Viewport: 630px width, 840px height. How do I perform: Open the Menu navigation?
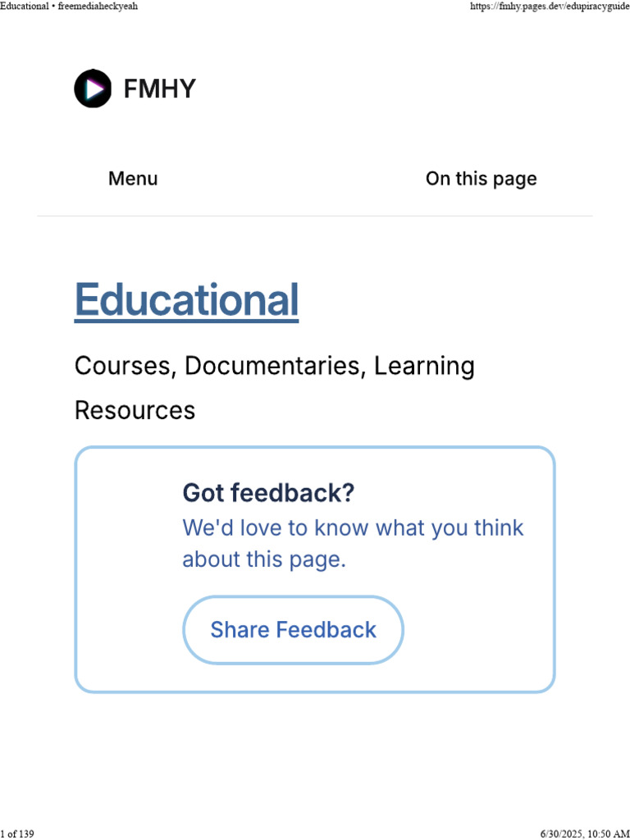coord(133,179)
